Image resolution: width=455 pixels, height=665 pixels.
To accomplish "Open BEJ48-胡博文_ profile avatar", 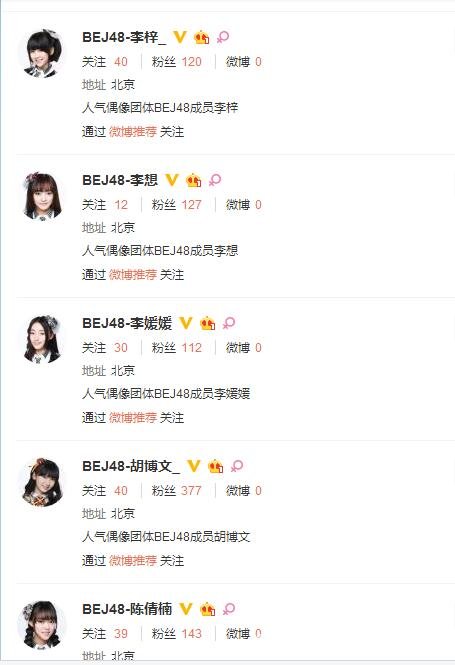I will (x=42, y=483).
